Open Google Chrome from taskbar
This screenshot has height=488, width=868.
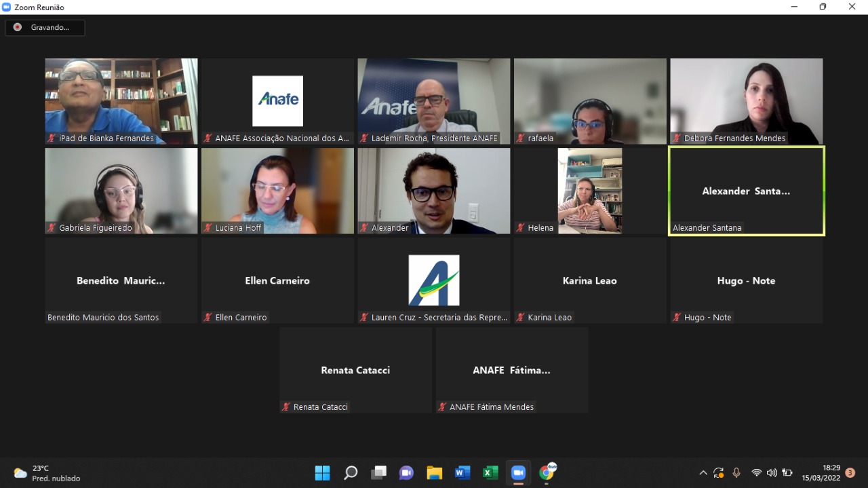[x=547, y=472]
